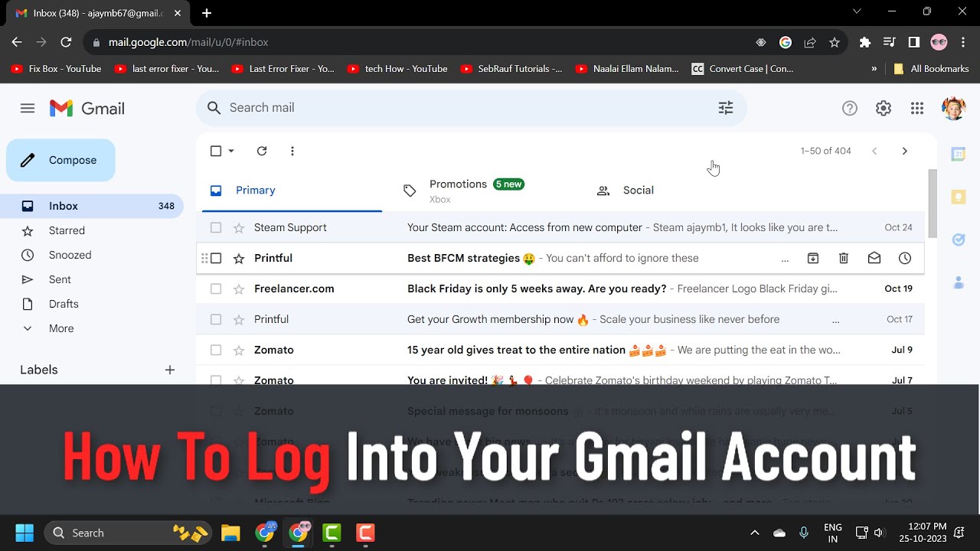980x551 pixels.
Task: Select Printful Growth membership email checkbox
Action: pos(216,319)
